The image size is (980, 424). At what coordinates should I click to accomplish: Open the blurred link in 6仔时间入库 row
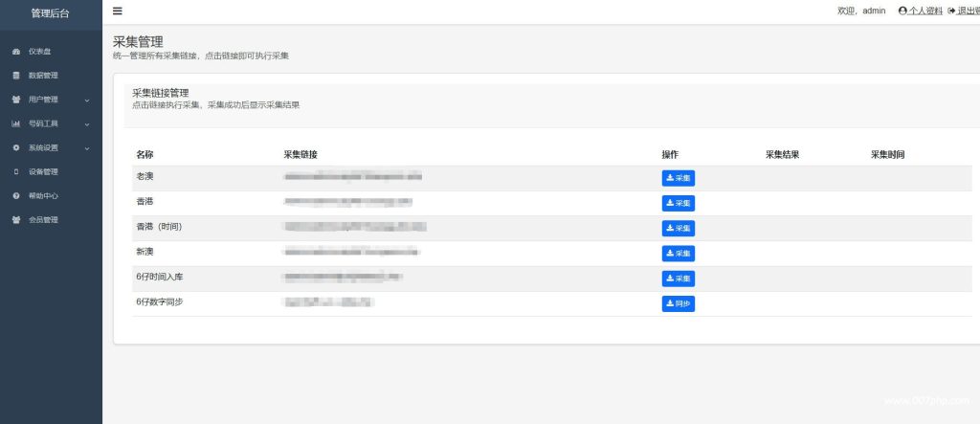pos(342,277)
